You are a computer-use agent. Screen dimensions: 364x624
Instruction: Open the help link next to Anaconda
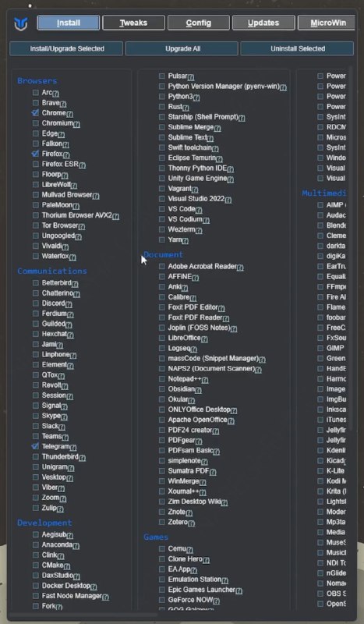coord(76,546)
